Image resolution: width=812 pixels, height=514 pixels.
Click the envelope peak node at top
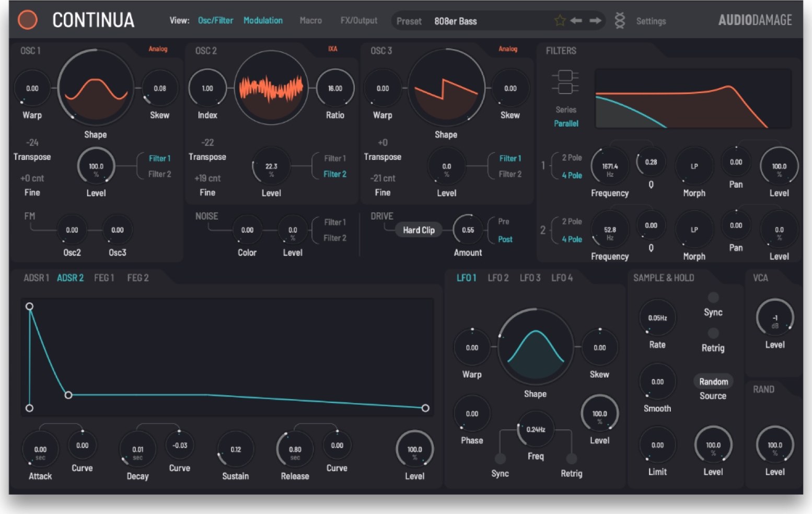pyautogui.click(x=30, y=306)
